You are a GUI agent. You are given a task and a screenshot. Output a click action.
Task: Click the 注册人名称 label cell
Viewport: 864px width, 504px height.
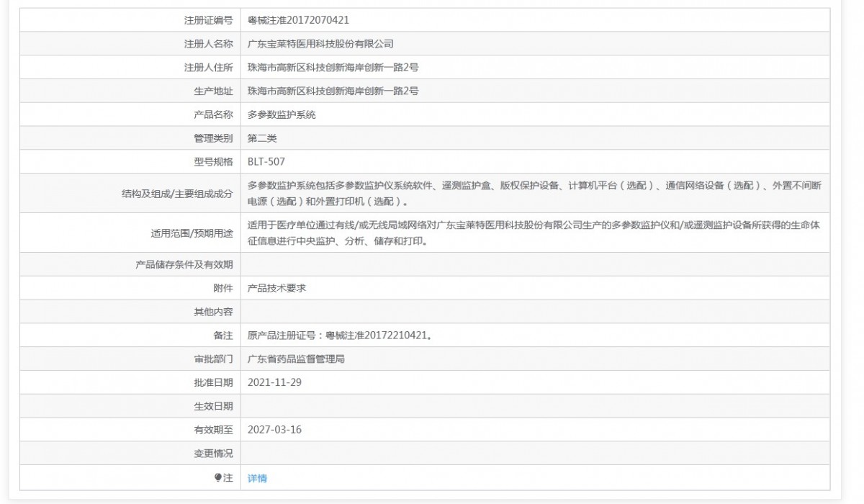point(130,44)
